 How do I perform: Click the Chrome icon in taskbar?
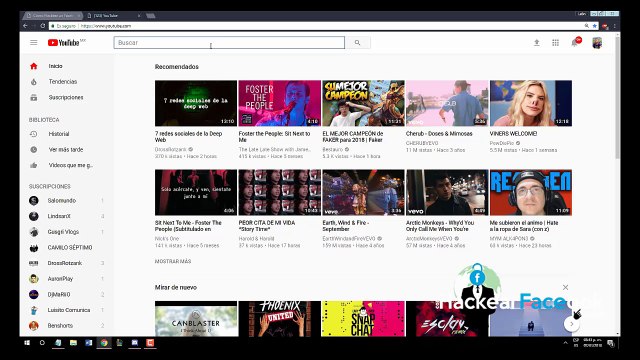coord(104,343)
